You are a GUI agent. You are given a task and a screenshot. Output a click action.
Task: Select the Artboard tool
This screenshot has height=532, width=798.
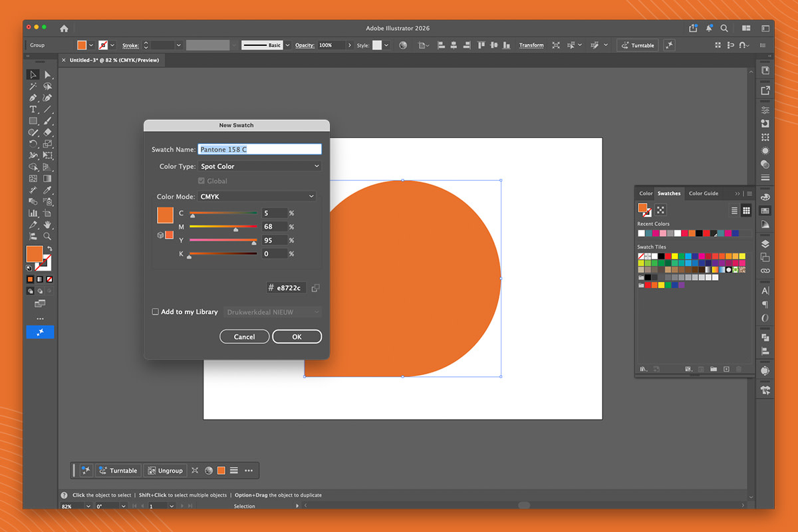tap(47, 213)
